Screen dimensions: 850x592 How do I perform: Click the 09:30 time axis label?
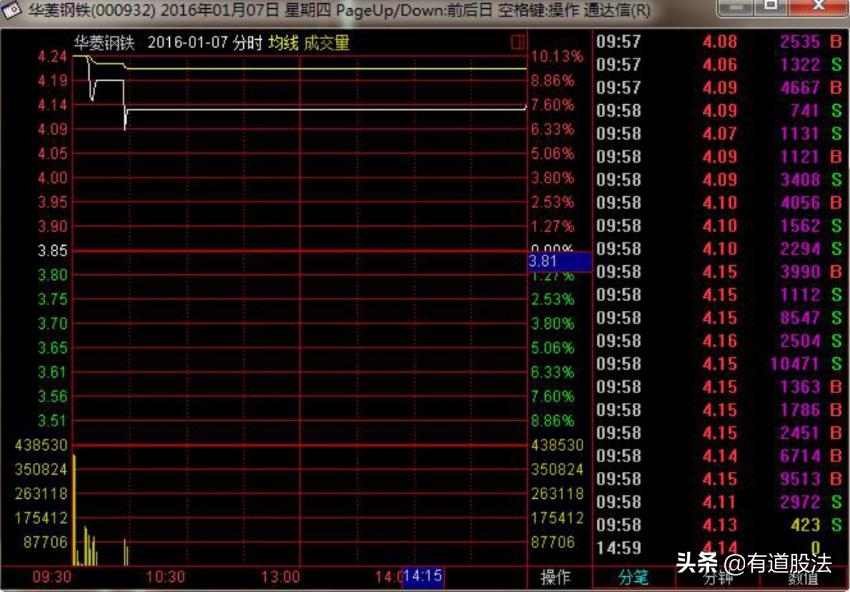click(51, 577)
